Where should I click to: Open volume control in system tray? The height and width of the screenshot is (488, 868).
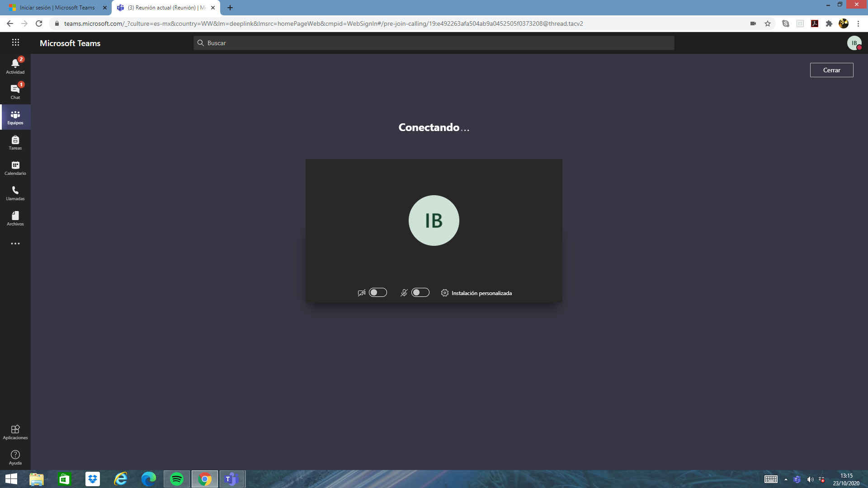pyautogui.click(x=810, y=479)
